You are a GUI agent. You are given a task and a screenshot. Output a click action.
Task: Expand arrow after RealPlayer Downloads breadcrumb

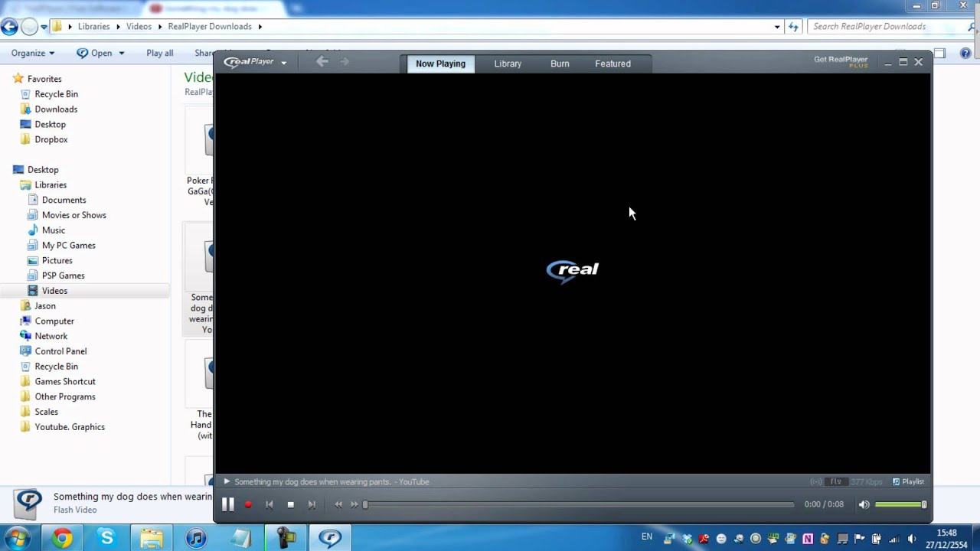coord(260,27)
